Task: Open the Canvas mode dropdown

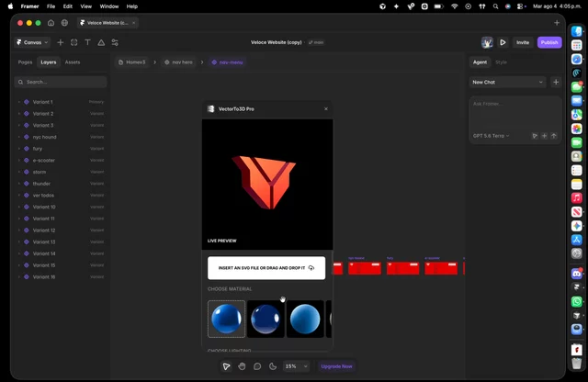Action: coord(33,43)
